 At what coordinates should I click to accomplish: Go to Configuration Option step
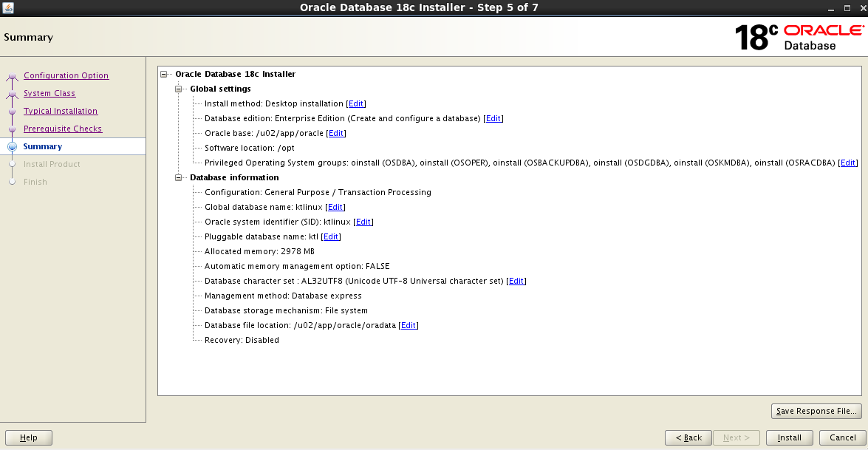(x=66, y=75)
